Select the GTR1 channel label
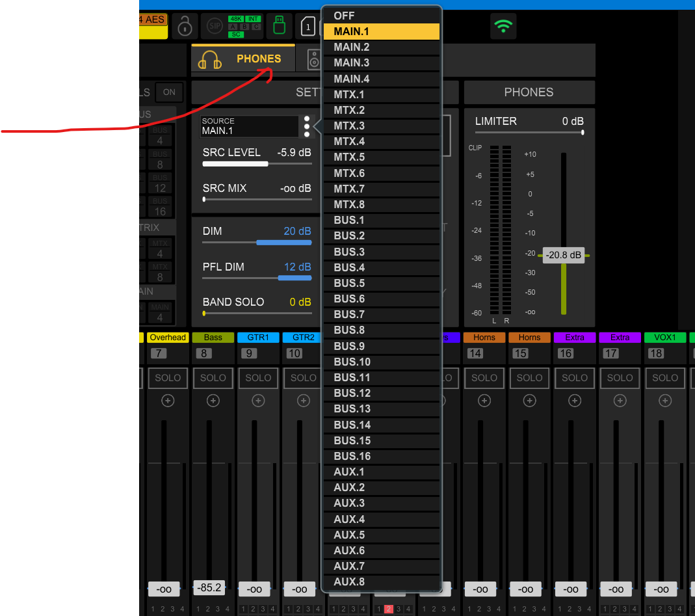Image resolution: width=695 pixels, height=616 pixels. tap(258, 338)
